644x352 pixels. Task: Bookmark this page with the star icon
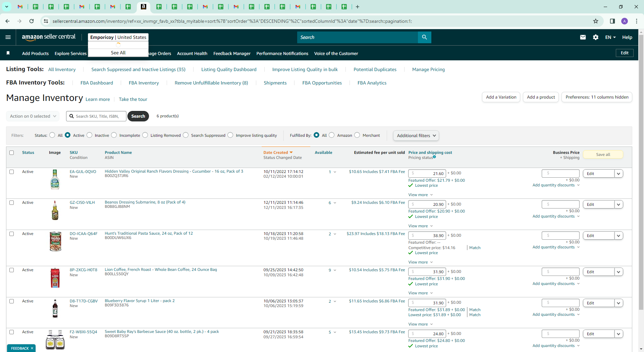[x=596, y=21]
